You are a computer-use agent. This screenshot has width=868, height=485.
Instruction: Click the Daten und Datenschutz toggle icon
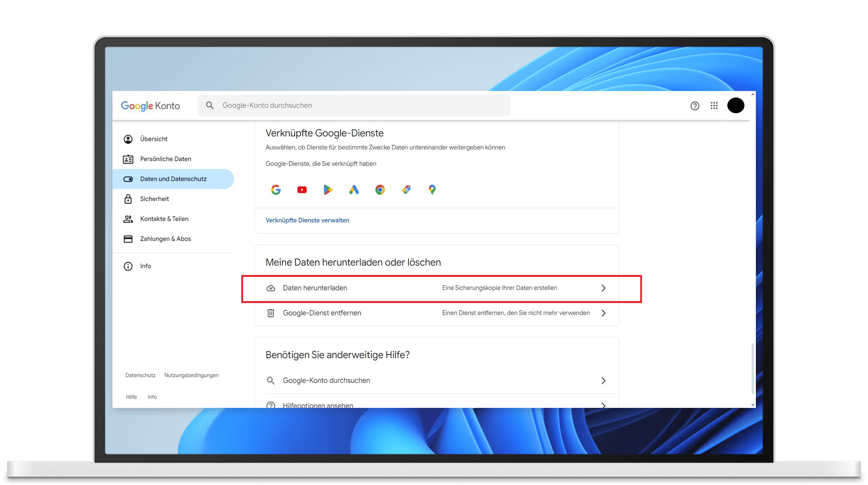[128, 179]
